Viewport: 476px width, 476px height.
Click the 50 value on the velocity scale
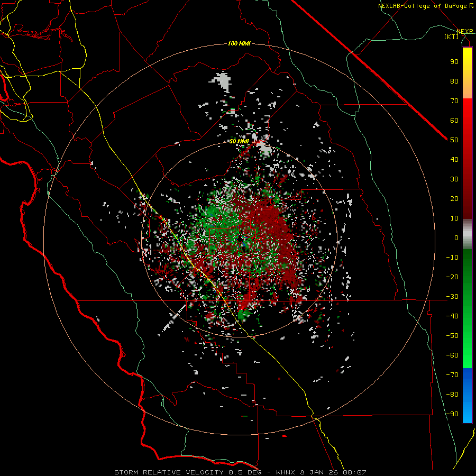click(454, 140)
